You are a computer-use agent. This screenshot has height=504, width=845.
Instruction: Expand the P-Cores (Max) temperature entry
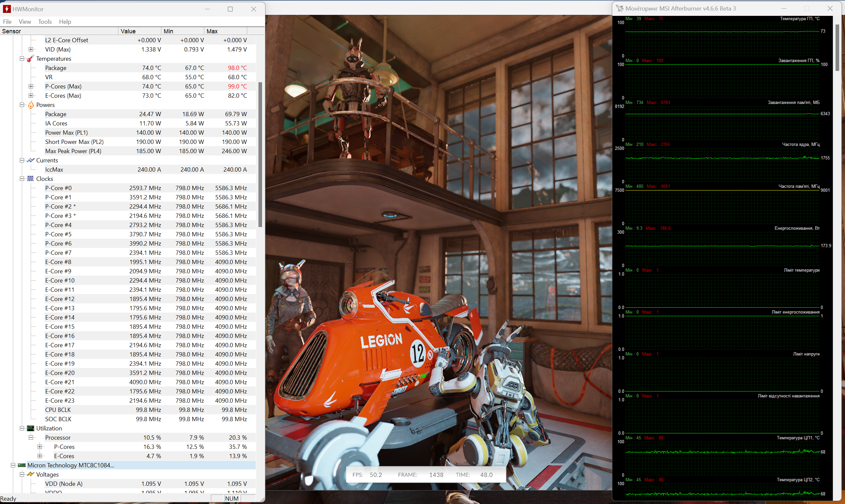coord(31,86)
